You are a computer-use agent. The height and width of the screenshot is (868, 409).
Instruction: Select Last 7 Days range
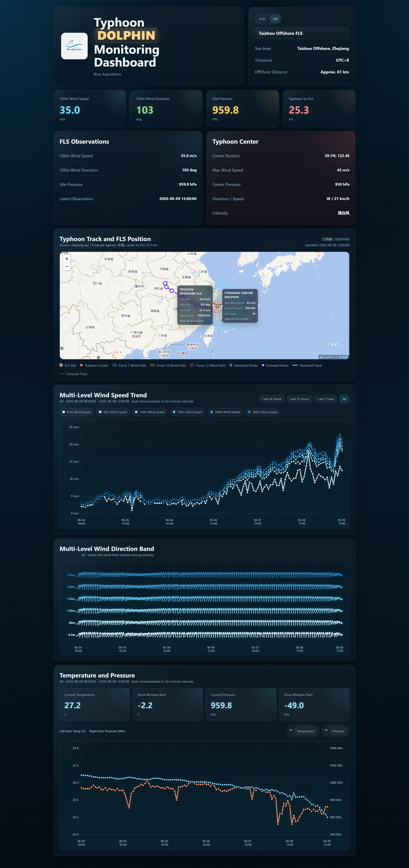326,399
